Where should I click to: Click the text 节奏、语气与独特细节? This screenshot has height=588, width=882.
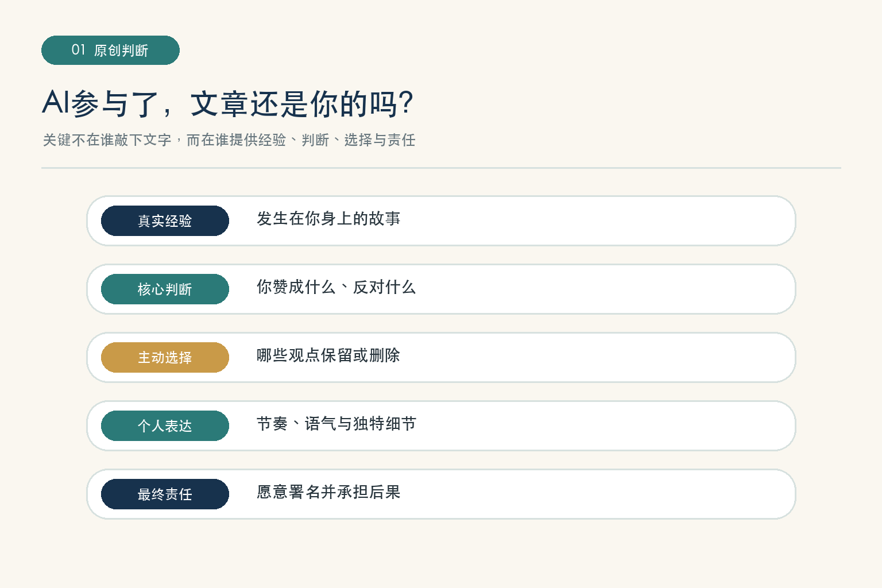pyautogui.click(x=336, y=424)
